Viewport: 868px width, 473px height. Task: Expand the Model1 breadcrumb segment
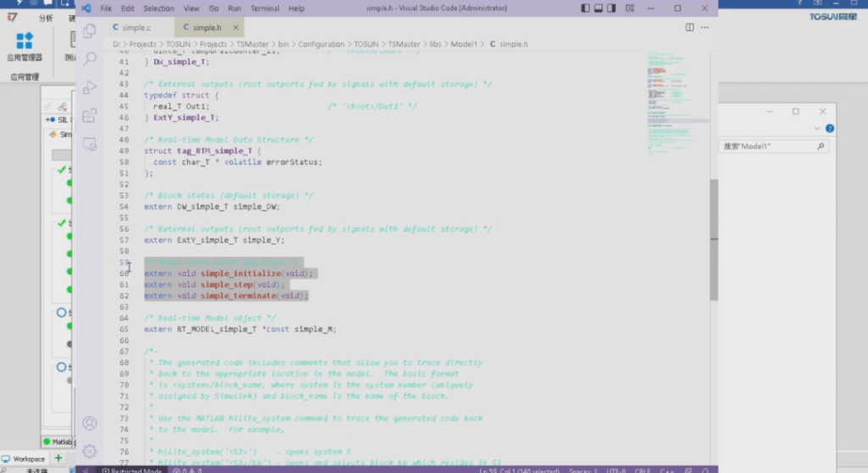(x=463, y=44)
